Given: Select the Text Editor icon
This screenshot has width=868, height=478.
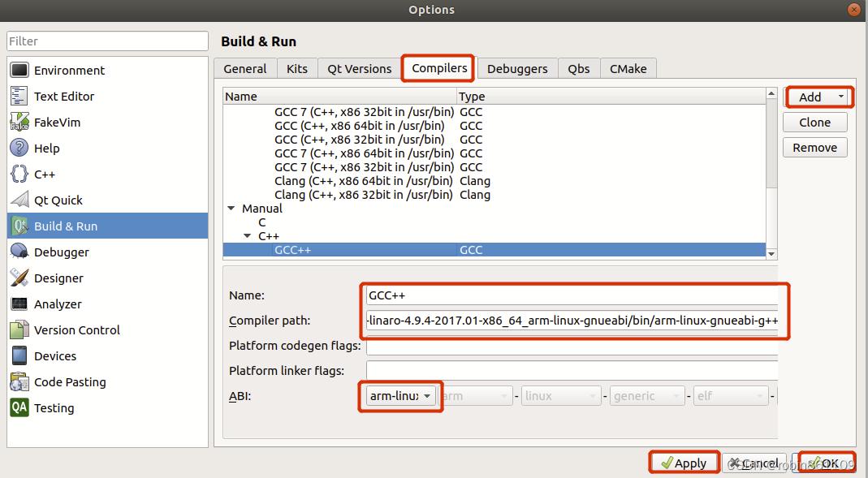Looking at the screenshot, I should 19,97.
